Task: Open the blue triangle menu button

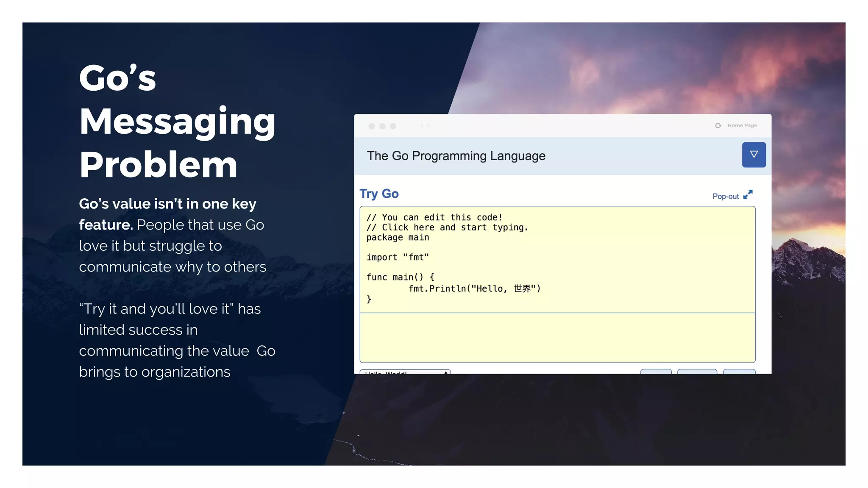Action: 754,155
